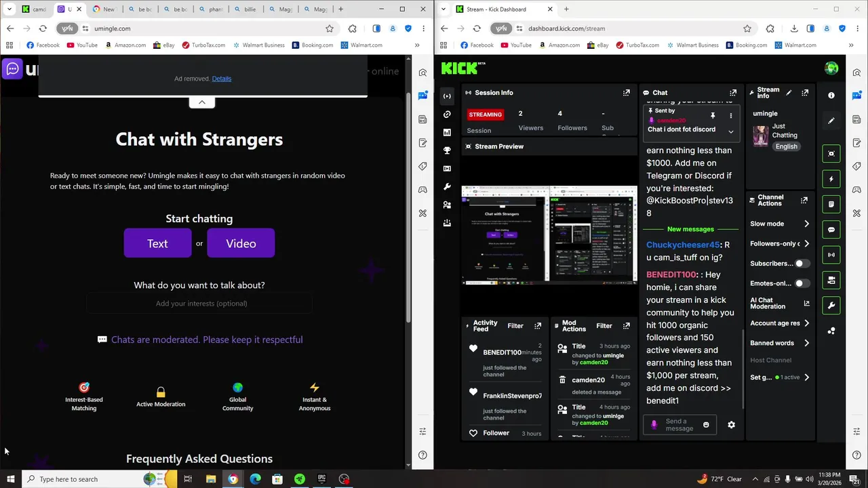
Task: Open the video clips icon in Kick's sidebar
Action: [x=447, y=169]
